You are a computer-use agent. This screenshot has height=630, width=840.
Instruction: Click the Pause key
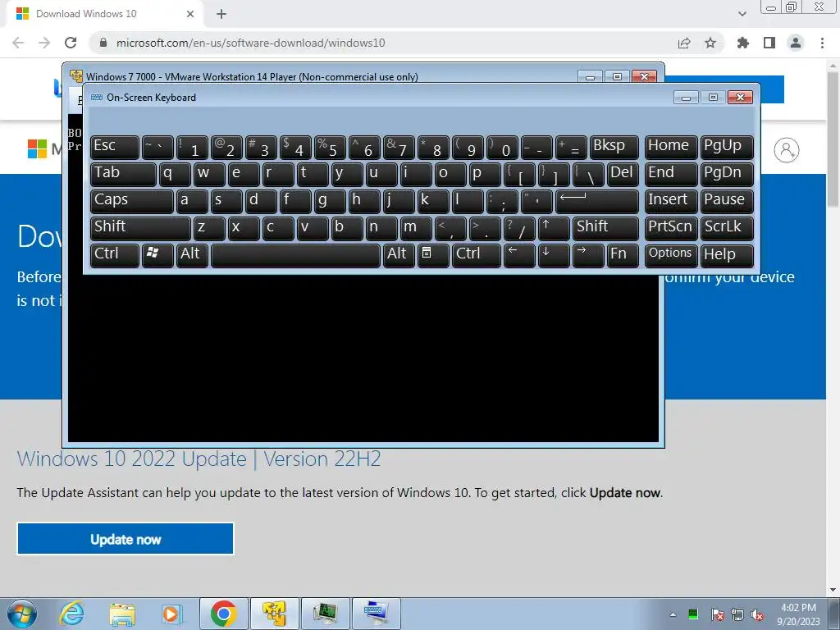pyautogui.click(x=727, y=201)
